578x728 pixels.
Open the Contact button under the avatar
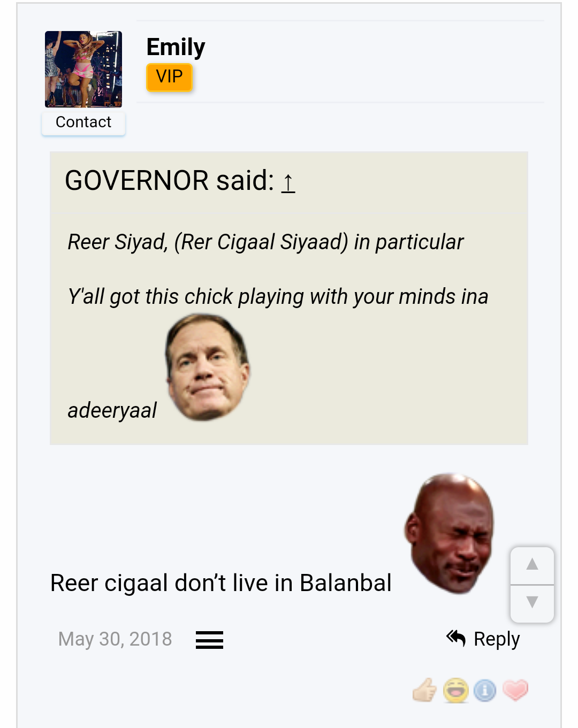83,122
